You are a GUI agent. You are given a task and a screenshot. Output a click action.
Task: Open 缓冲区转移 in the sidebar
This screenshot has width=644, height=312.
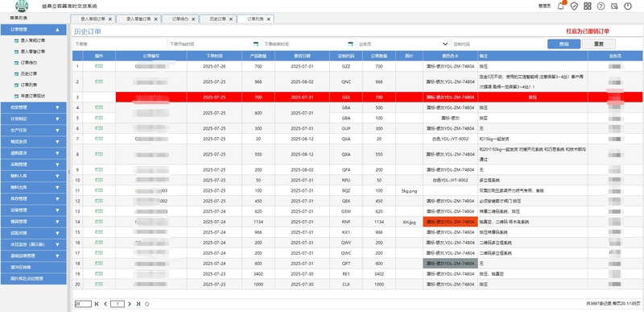point(33,267)
